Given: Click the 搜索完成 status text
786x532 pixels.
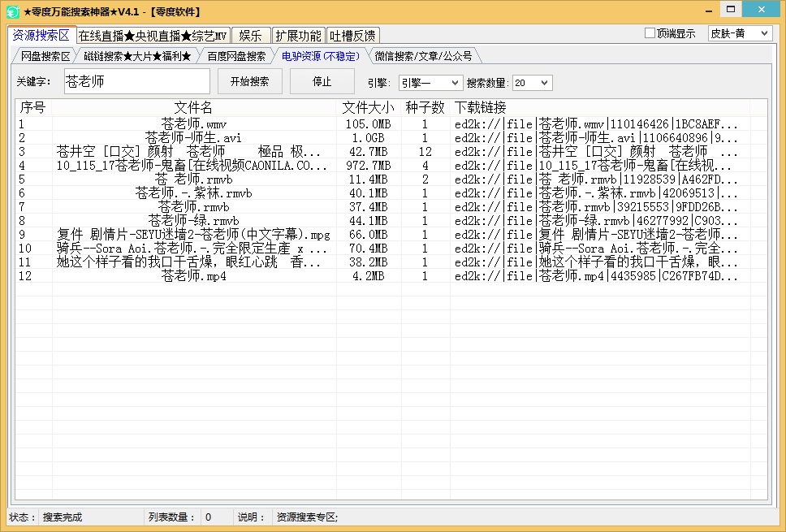Looking at the screenshot, I should pyautogui.click(x=63, y=517).
